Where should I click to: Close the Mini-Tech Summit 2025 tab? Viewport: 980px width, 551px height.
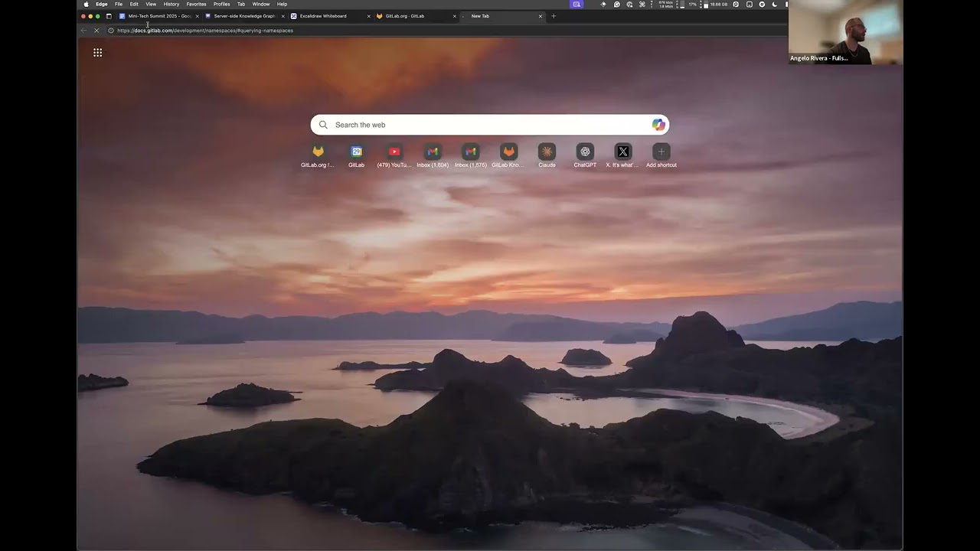(x=197, y=16)
